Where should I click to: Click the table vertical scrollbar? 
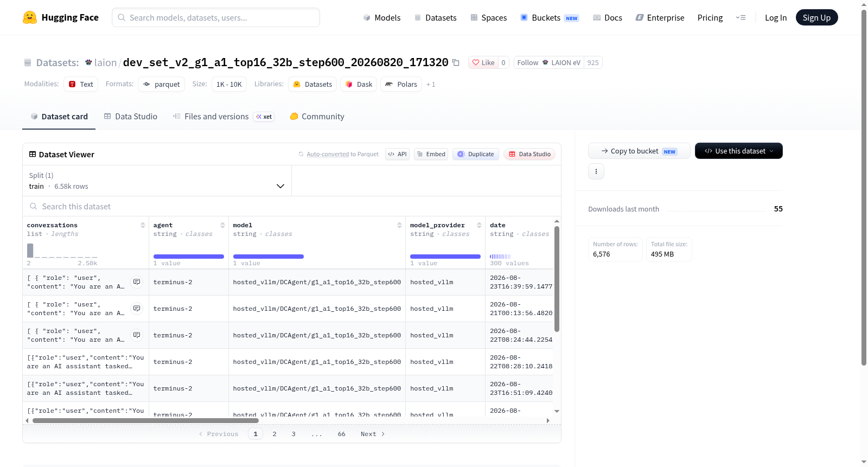click(x=557, y=279)
